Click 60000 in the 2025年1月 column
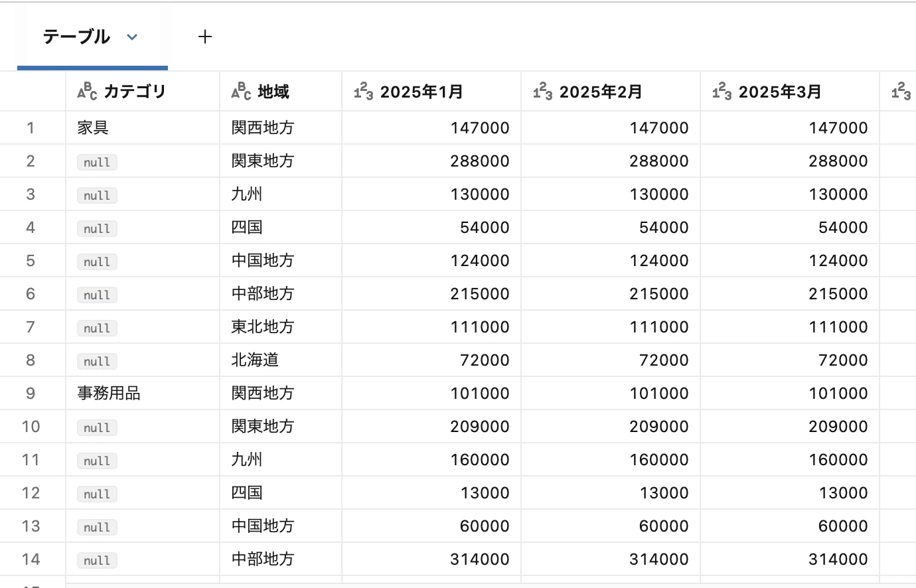This screenshot has height=588, width=916. coord(431,526)
